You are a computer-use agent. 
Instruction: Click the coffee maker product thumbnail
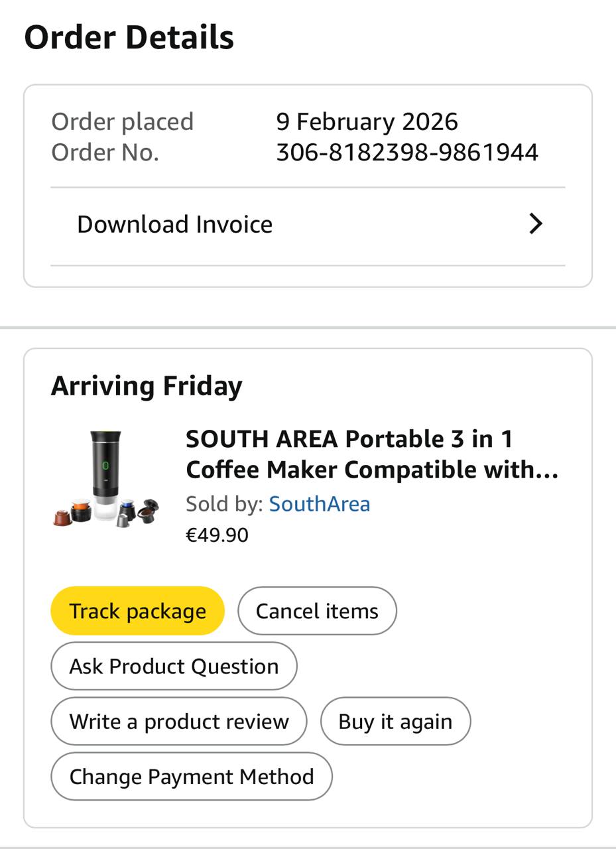[x=106, y=478]
